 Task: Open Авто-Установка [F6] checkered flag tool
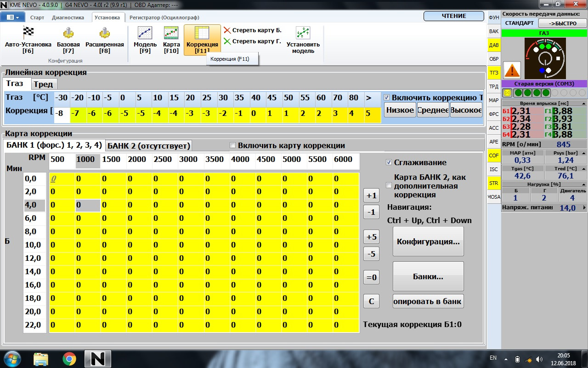pos(28,40)
